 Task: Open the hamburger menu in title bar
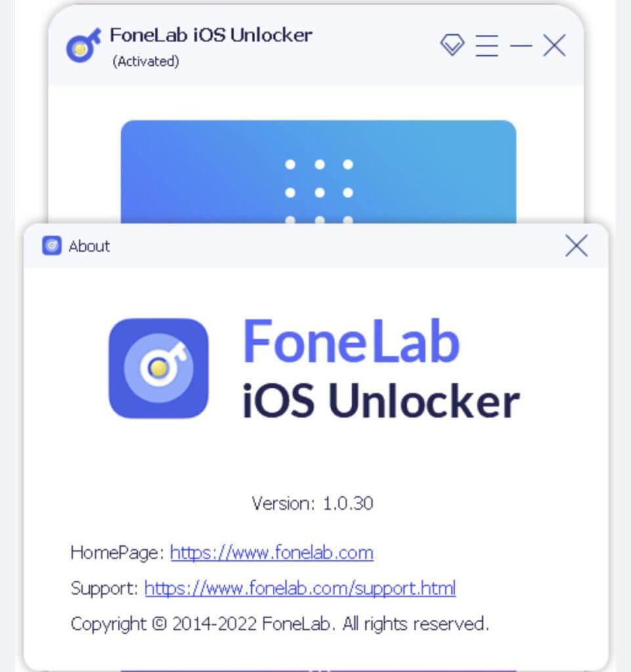point(487,45)
